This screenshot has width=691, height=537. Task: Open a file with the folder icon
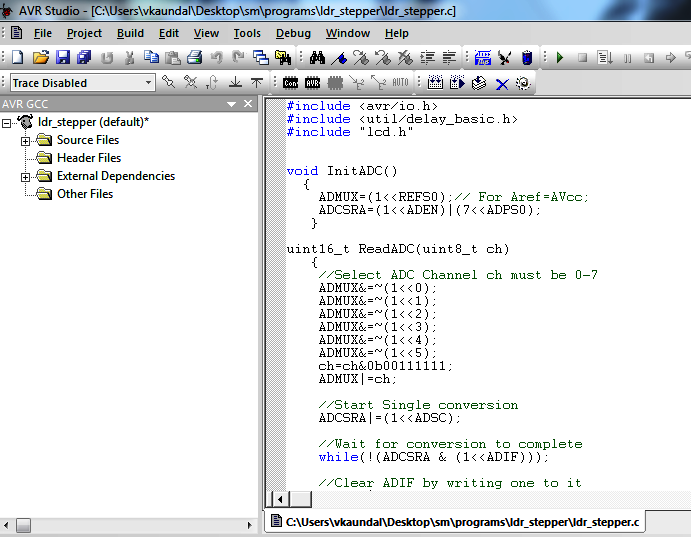40,58
